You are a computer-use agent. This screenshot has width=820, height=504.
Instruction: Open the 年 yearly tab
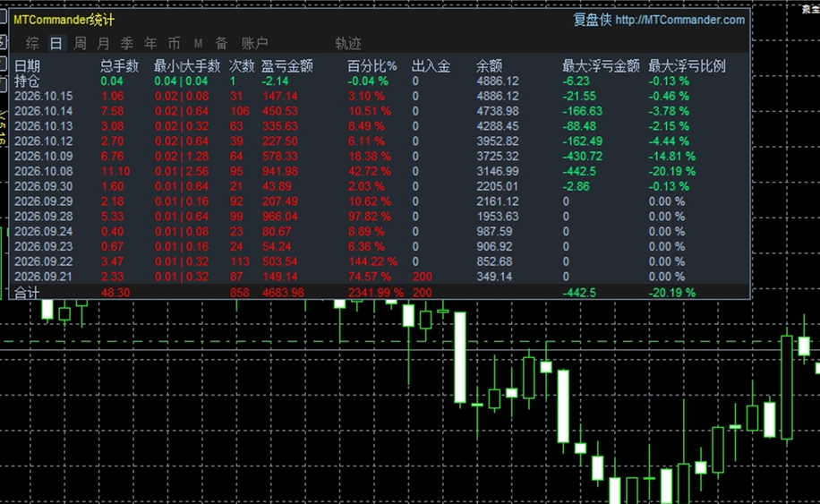point(150,43)
